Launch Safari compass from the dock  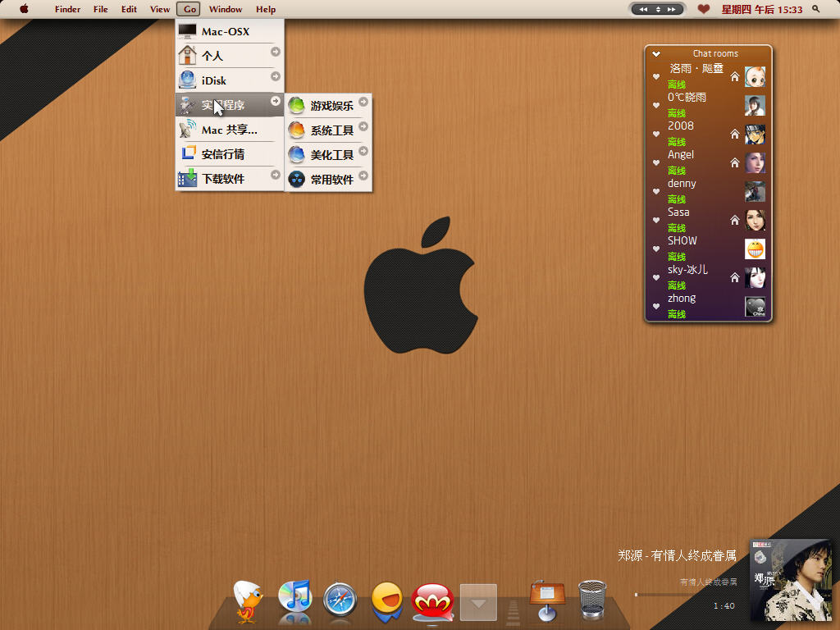pos(340,599)
